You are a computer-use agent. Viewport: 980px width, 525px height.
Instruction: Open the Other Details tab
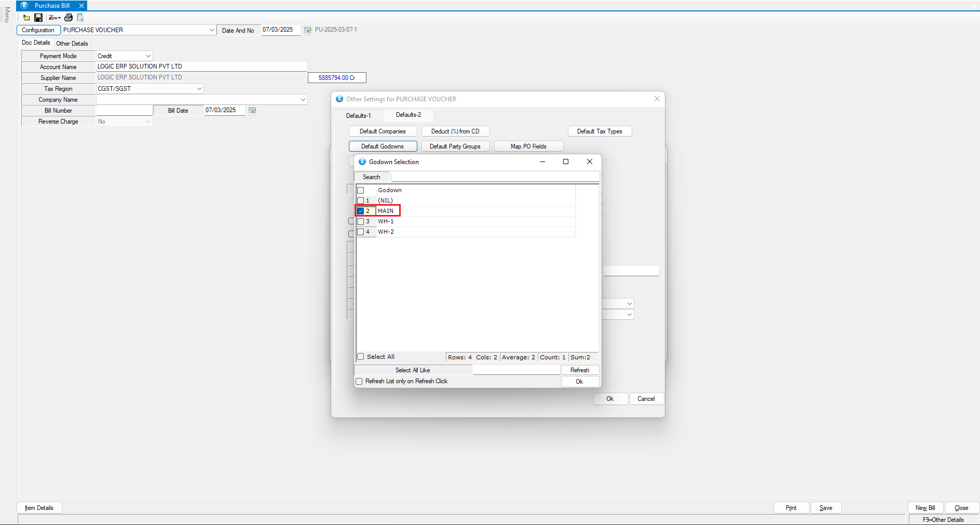72,44
